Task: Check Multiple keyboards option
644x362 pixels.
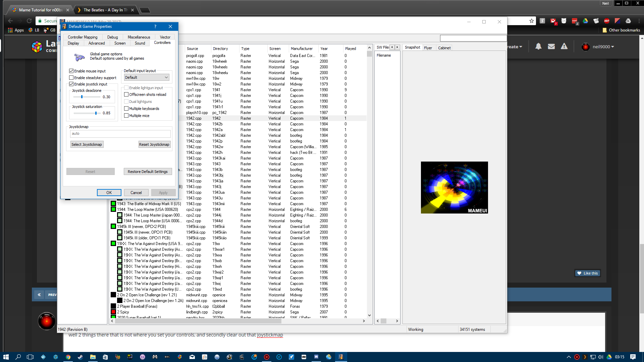Action: [x=126, y=109]
